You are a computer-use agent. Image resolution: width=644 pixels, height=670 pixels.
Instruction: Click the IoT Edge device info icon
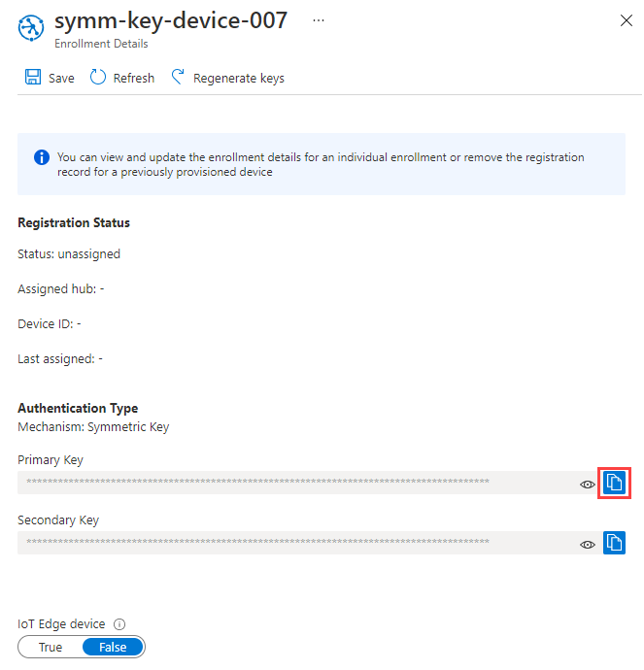[119, 624]
